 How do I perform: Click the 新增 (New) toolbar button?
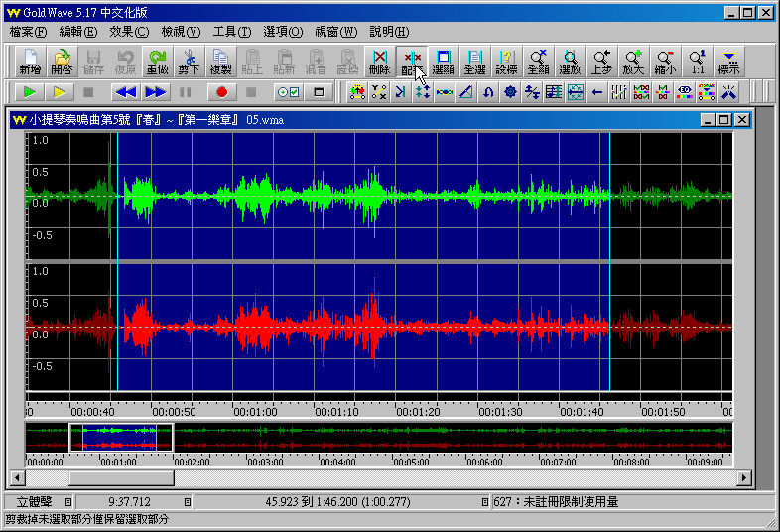tap(30, 62)
